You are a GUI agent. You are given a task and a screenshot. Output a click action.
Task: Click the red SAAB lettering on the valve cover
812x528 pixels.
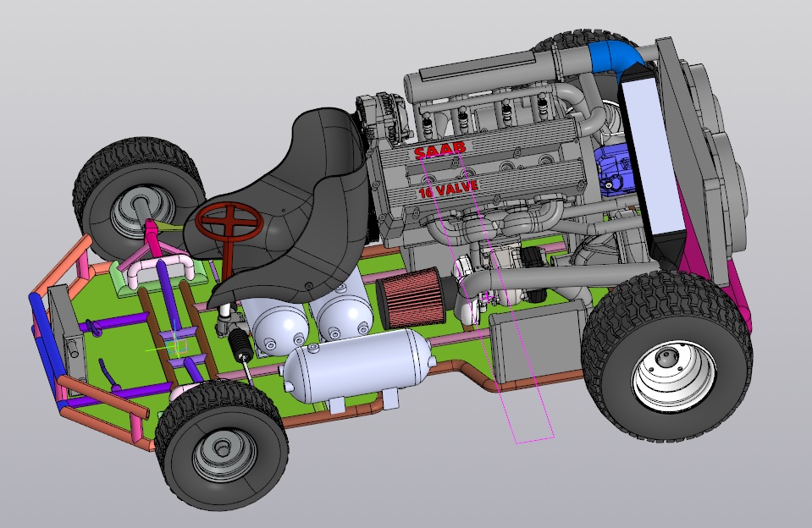coord(439,150)
